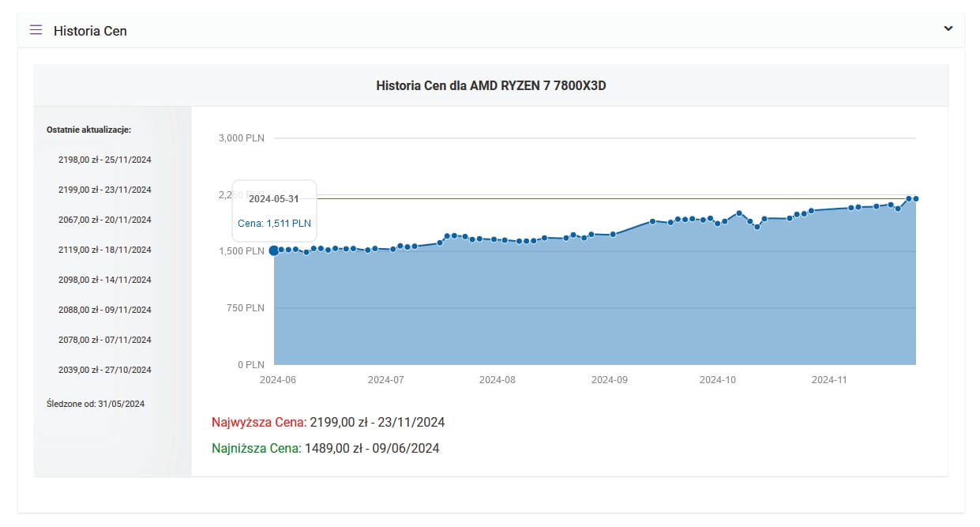Click the Historia Cen panel title
Image resolution: width=980 pixels, height=527 pixels.
tap(90, 31)
